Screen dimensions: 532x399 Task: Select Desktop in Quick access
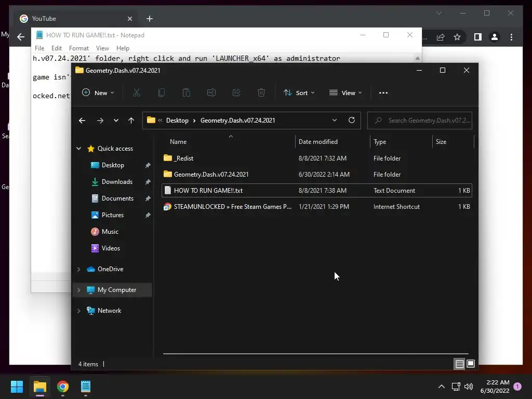tap(113, 165)
